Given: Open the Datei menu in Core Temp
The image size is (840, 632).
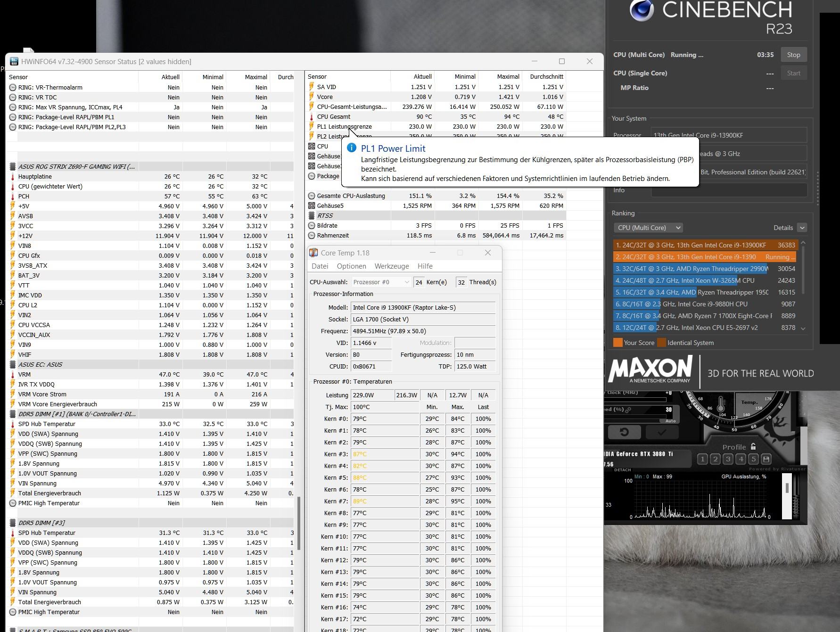Looking at the screenshot, I should point(320,266).
